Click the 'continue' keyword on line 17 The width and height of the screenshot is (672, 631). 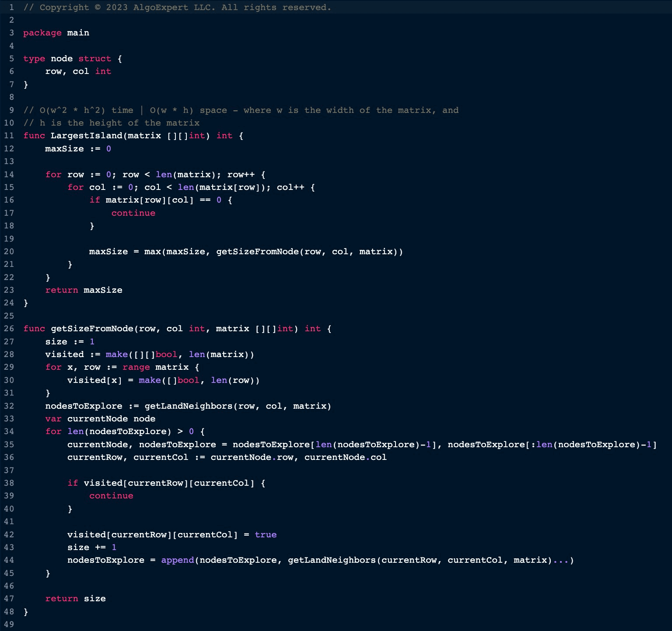(x=133, y=213)
